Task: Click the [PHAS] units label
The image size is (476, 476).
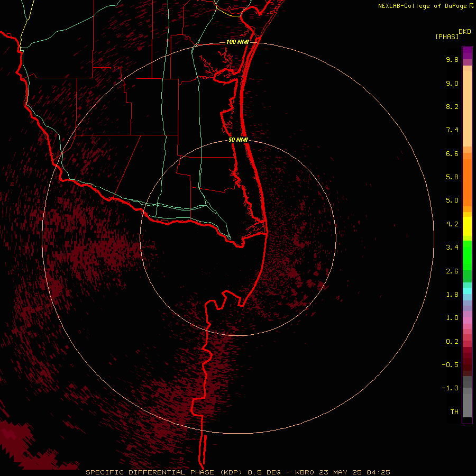Action: pyautogui.click(x=447, y=37)
